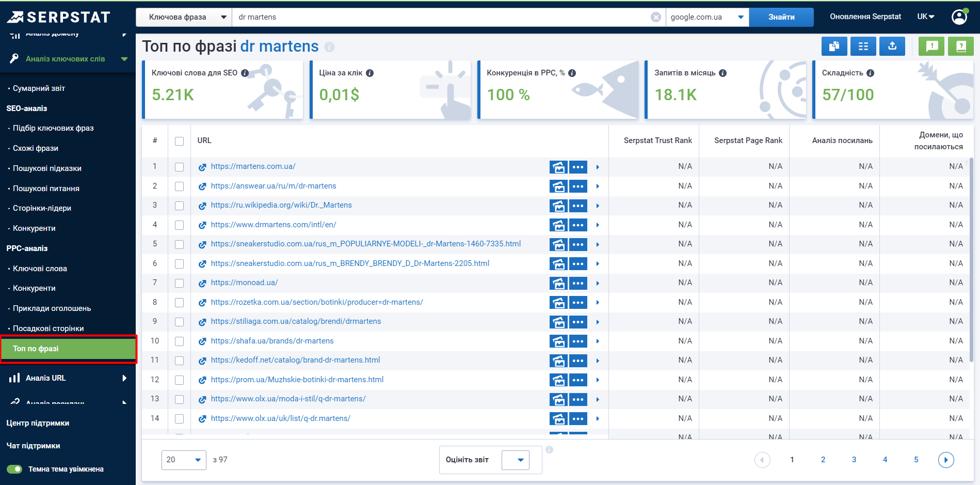Open the Ключова фраза search type dropdown
The height and width of the screenshot is (485, 980).
point(184,17)
